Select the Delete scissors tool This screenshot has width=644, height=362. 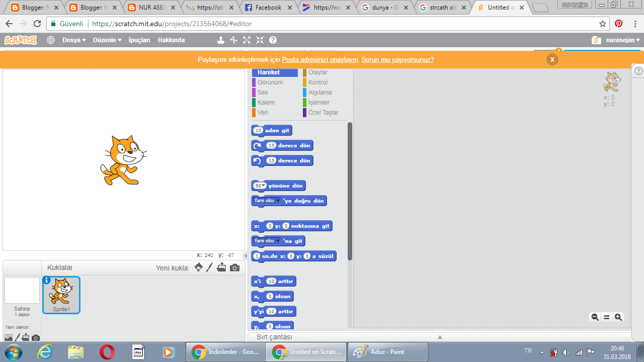point(234,40)
